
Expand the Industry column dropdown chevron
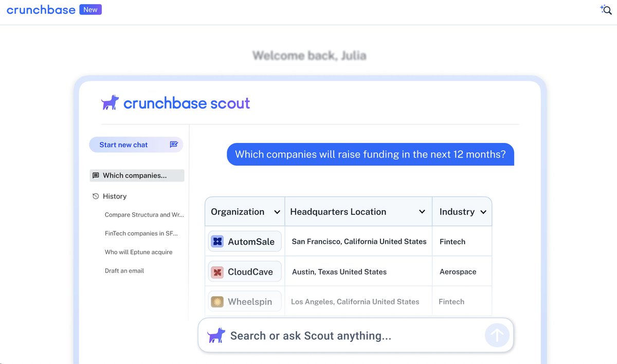[x=483, y=212]
